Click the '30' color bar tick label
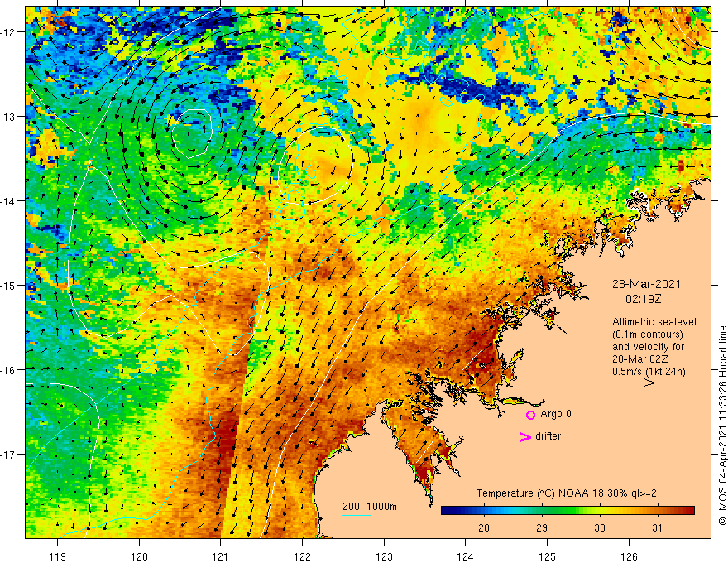 click(600, 527)
